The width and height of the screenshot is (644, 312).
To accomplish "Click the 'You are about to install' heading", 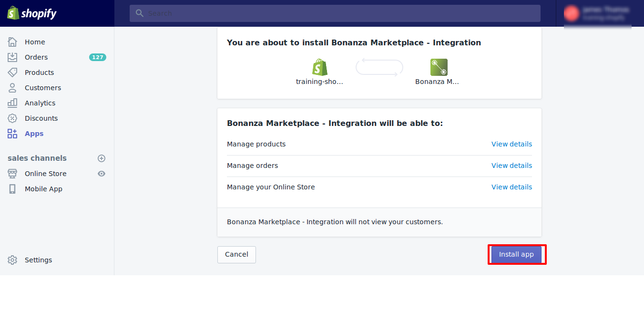I will coord(354,42).
